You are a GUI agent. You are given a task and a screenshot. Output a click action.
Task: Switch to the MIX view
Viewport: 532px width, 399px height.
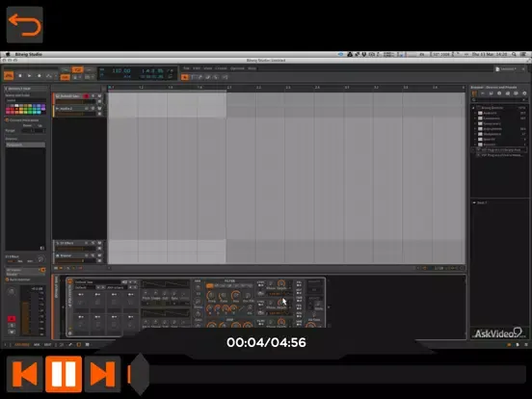click(37, 345)
